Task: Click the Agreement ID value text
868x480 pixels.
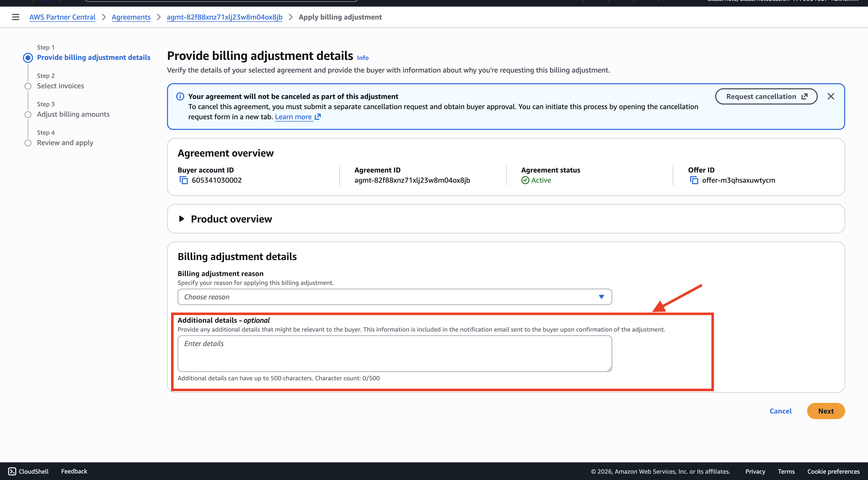Action: pos(412,180)
